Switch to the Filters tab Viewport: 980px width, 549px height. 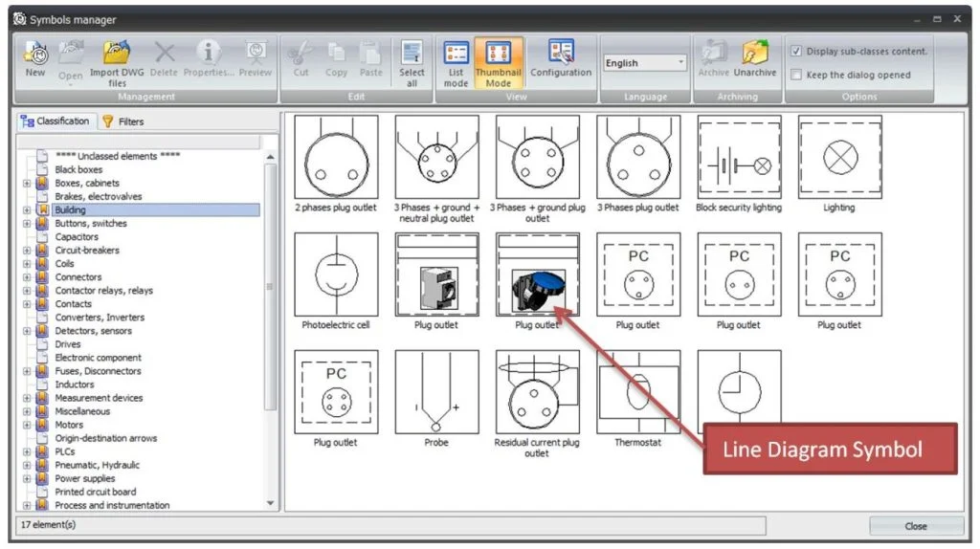tap(123, 121)
